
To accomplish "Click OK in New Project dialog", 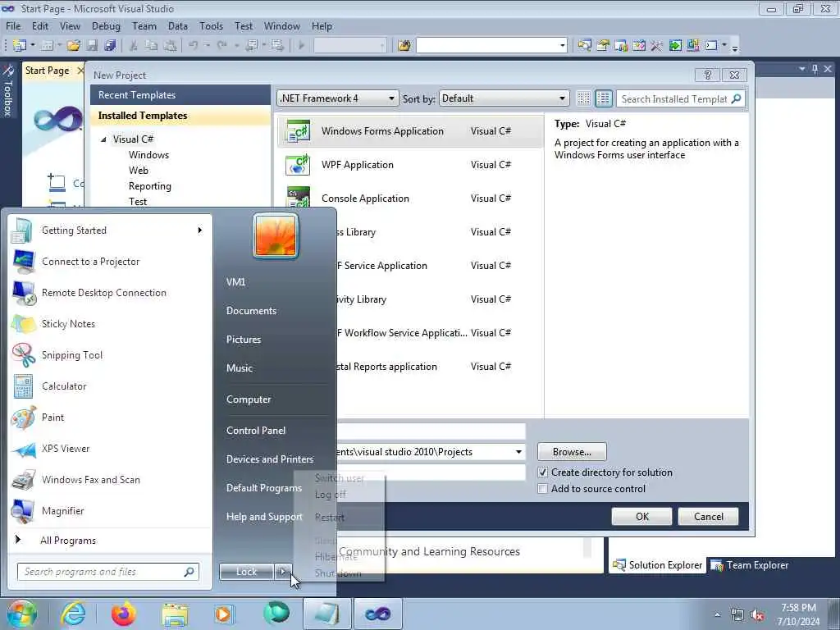I will 641,517.
